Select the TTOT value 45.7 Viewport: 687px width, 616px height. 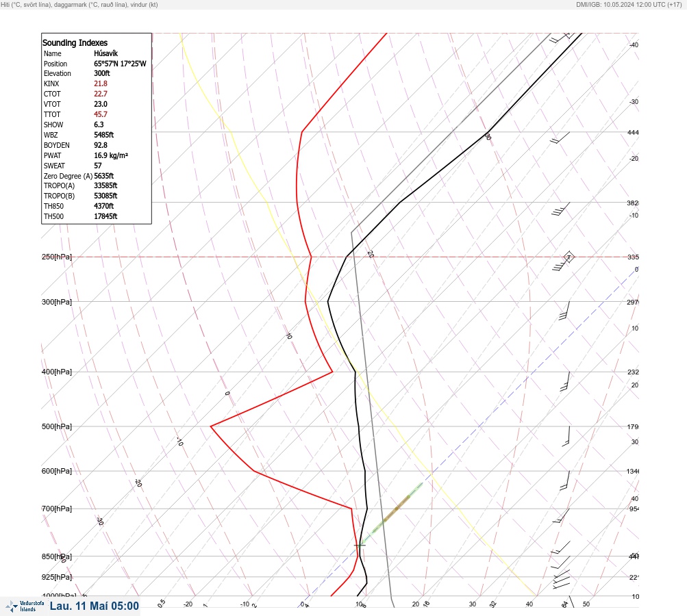(x=100, y=114)
